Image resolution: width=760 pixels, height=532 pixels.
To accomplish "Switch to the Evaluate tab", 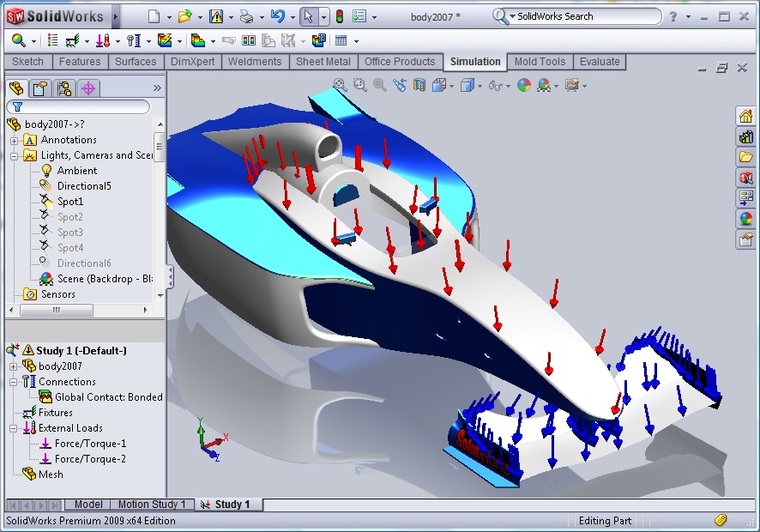I will (600, 62).
